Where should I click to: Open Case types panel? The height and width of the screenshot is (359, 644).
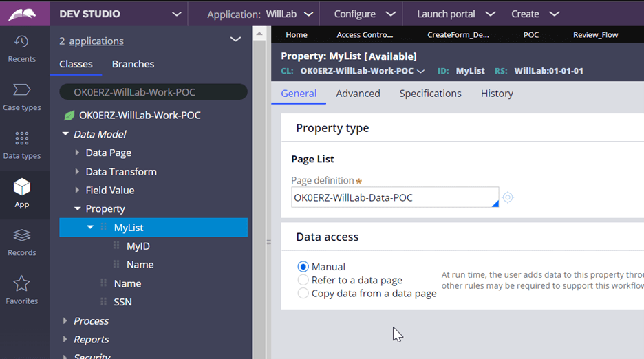pos(22,98)
